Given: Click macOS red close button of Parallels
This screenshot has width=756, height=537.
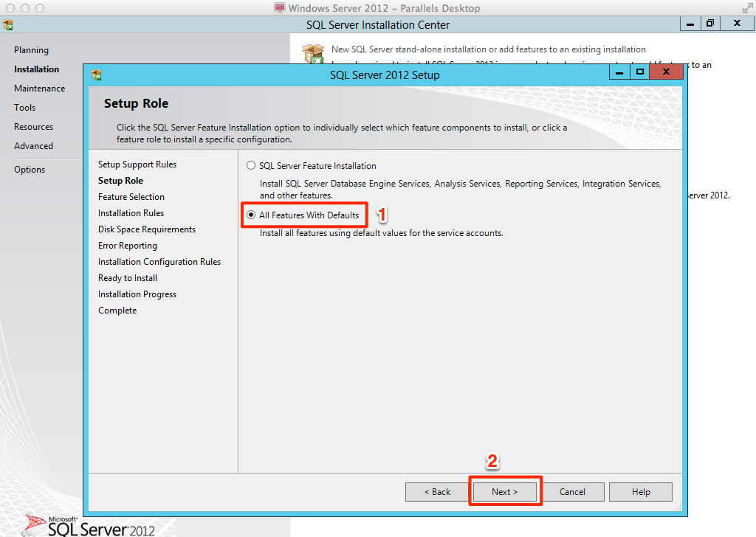Looking at the screenshot, I should pyautogui.click(x=10, y=8).
